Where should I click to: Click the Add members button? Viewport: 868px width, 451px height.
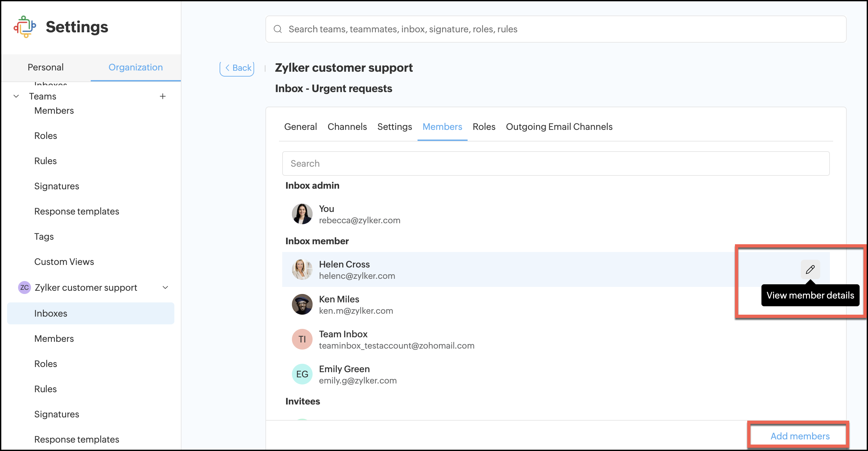point(800,436)
